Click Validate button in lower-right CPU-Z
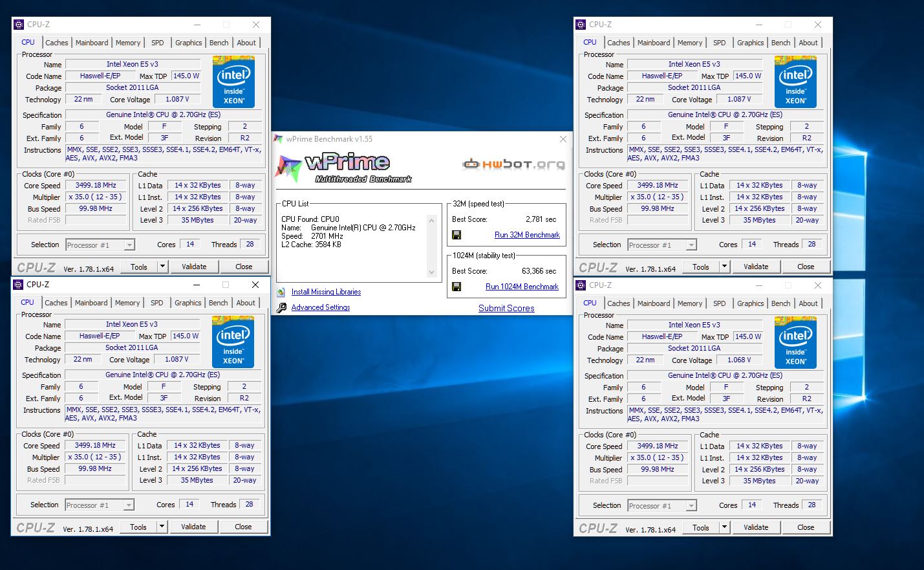Screen dimensions: 924x570 [x=756, y=527]
